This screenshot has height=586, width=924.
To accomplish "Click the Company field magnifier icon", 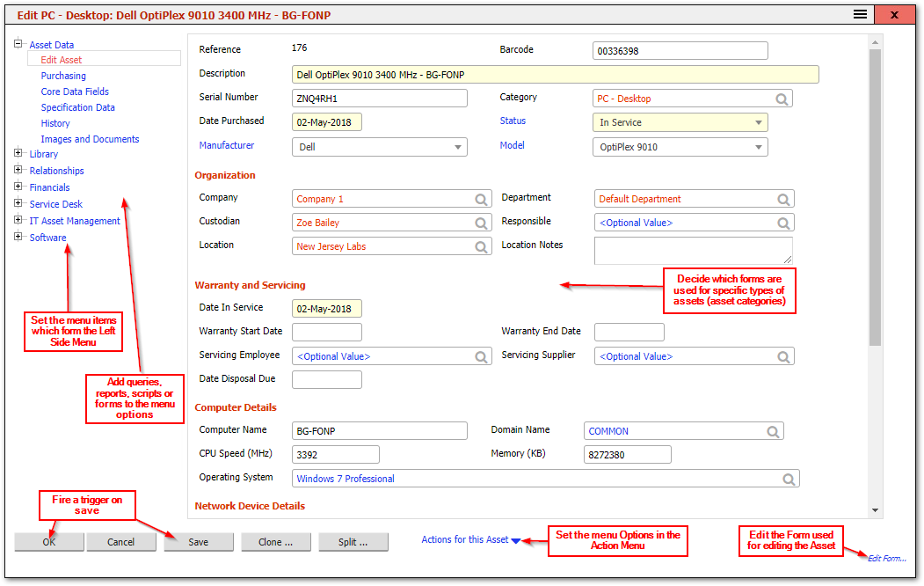I will (x=481, y=200).
